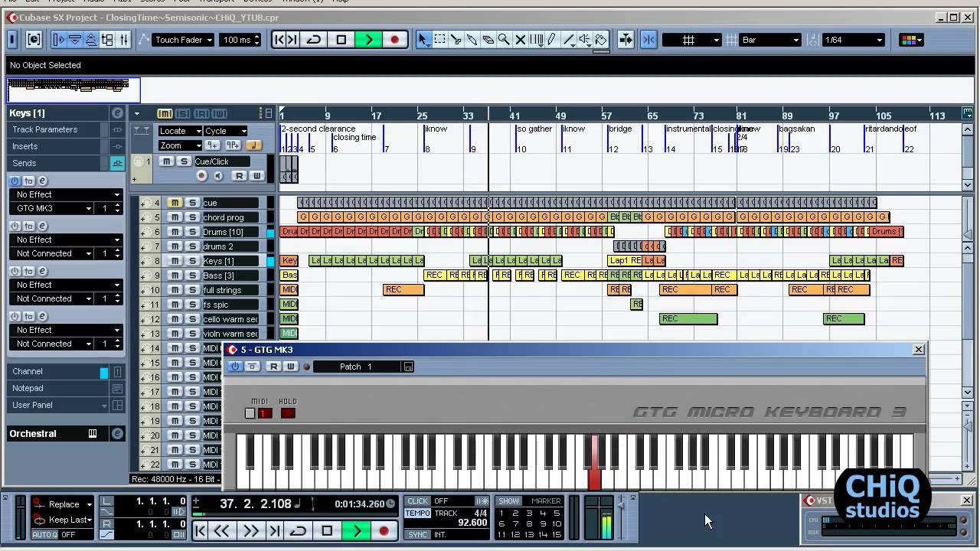Open the grid type dropdown

(692, 40)
